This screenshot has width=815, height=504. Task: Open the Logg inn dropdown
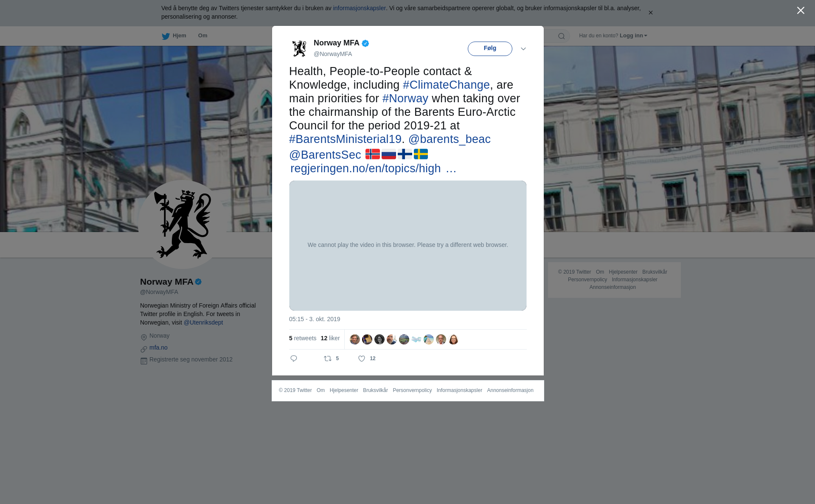[633, 36]
